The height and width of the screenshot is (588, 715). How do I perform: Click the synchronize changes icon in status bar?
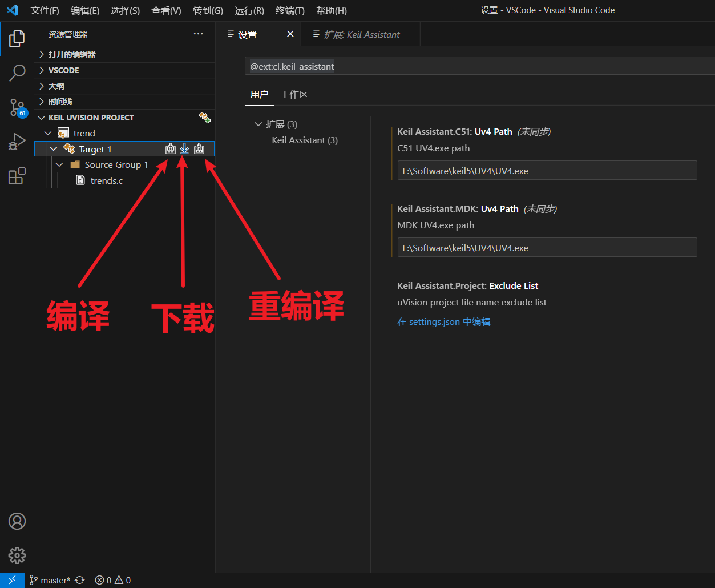(x=80, y=580)
